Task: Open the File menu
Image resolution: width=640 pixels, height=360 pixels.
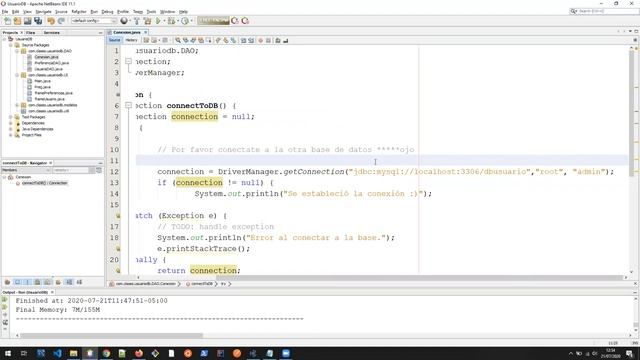Action: 5,12
